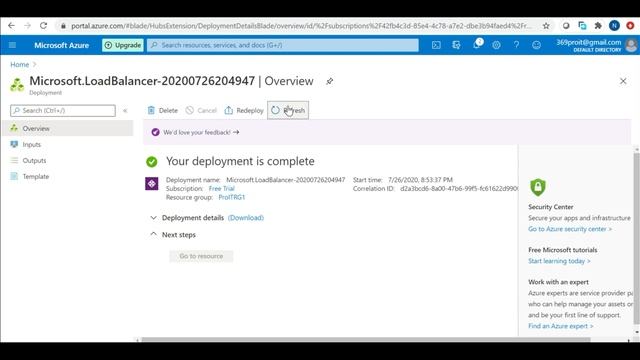
Task: Open the Azure portal hamburger menu
Action: (x=12, y=45)
